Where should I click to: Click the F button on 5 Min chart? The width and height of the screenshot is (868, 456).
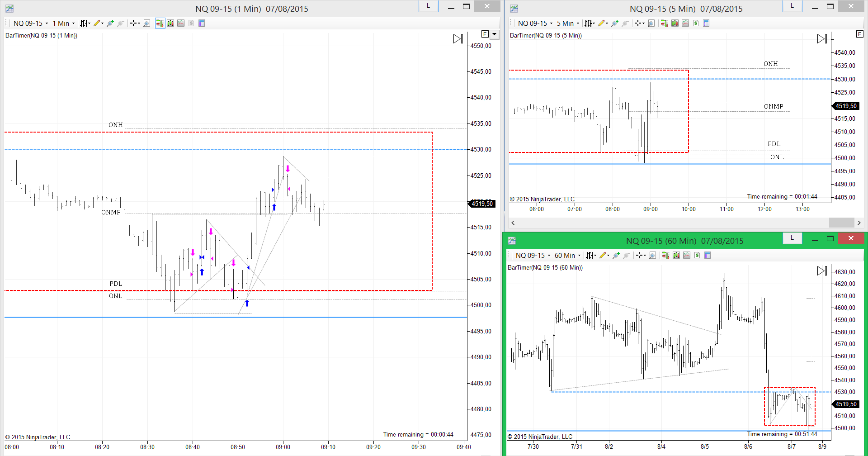860,34
